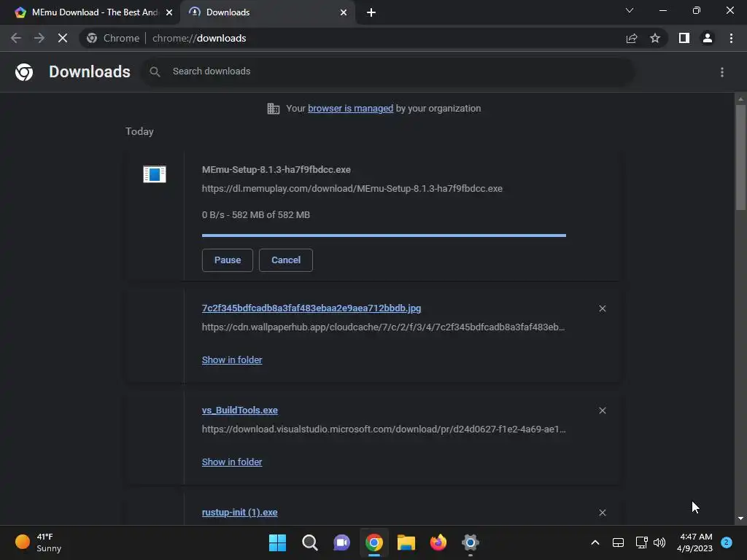Open the clock showing 4:47 AM
The image size is (747, 560).
694,542
